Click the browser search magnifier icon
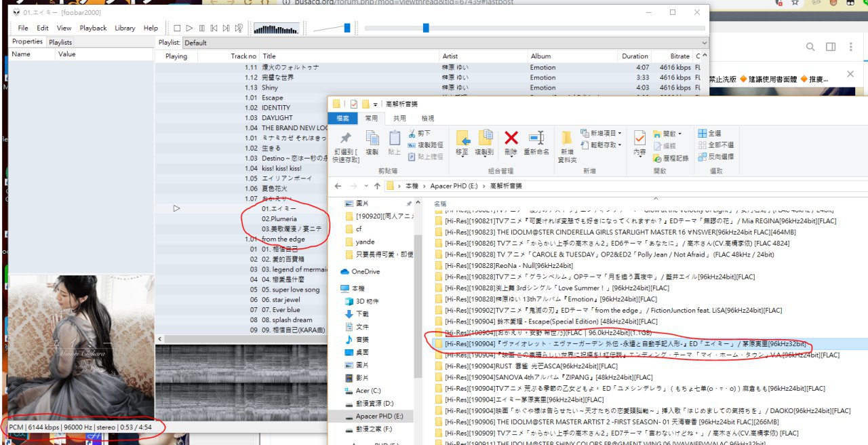 click(x=810, y=47)
